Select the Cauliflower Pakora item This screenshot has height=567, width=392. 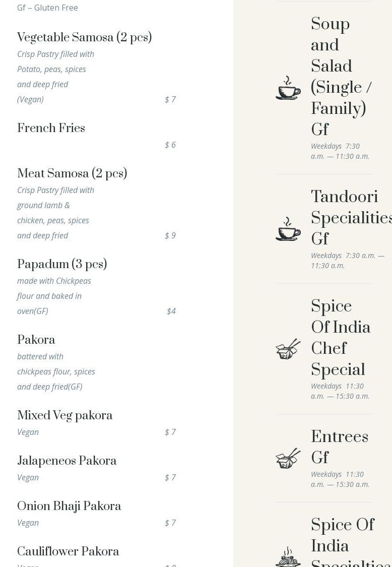point(68,551)
